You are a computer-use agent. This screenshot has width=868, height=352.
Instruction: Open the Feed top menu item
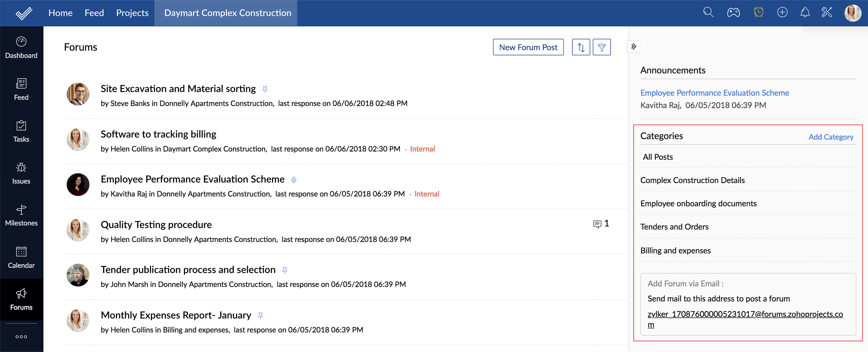tap(94, 13)
